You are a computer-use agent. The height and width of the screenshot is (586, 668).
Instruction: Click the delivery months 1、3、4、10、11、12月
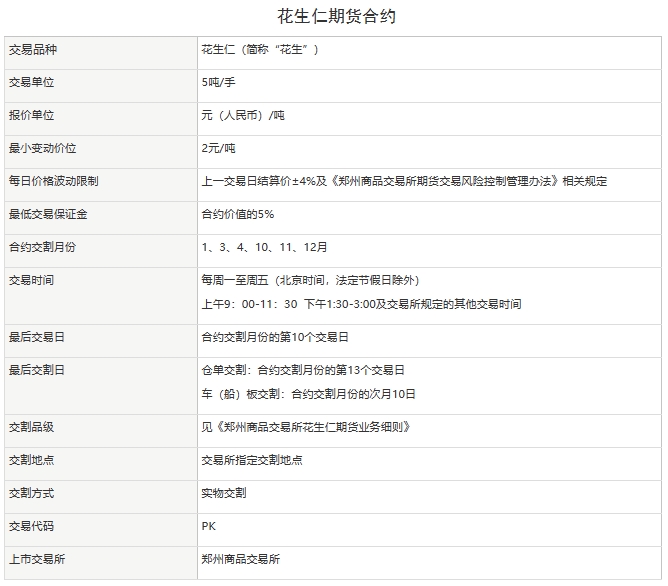[264, 247]
